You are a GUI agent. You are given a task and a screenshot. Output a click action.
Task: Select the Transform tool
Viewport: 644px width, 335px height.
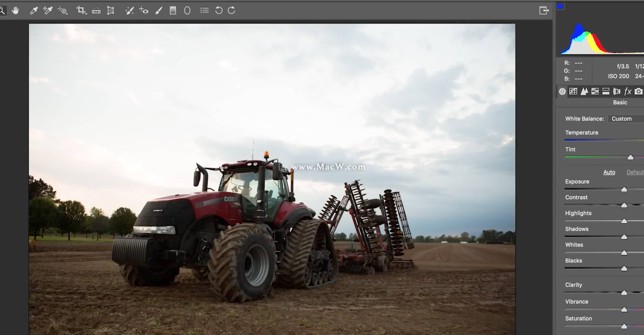[111, 11]
